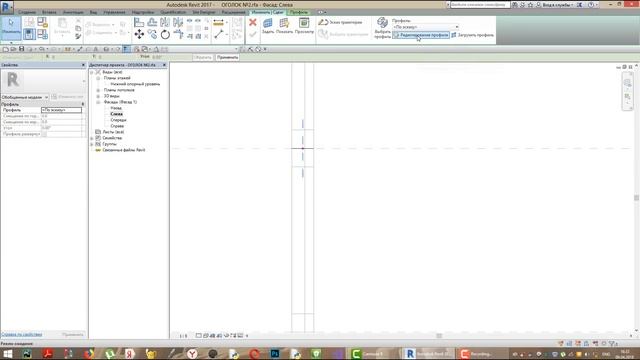Expand the Ceiling Plans tree node
640x360 pixels.
[x=98, y=90]
